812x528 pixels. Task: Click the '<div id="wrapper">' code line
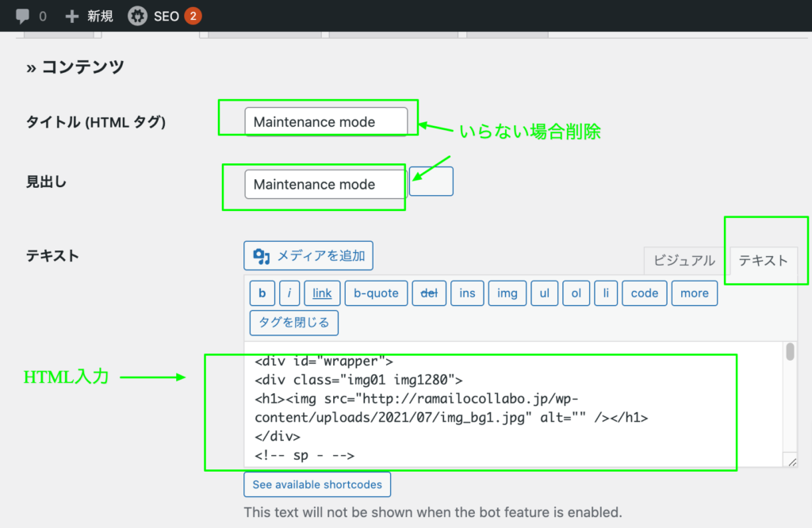324,362
